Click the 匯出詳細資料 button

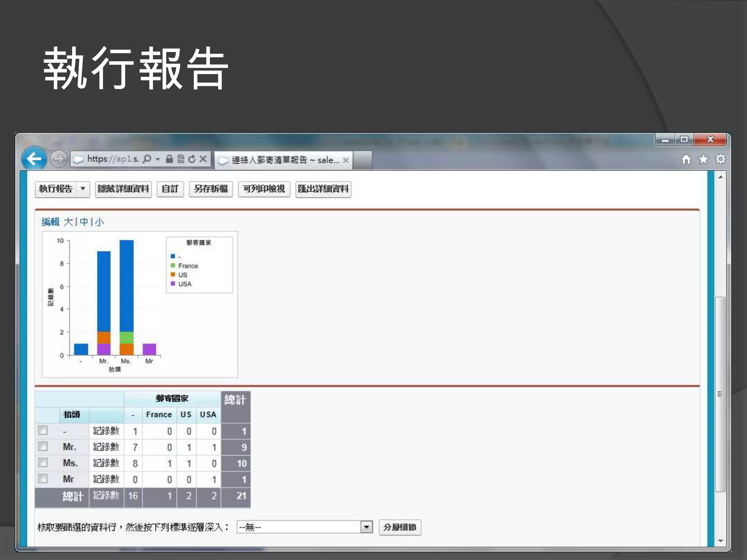323,189
